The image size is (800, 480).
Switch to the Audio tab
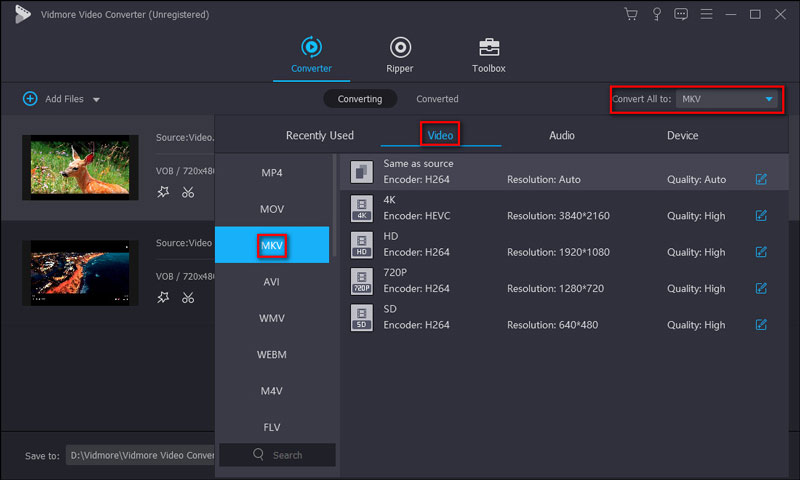click(562, 135)
